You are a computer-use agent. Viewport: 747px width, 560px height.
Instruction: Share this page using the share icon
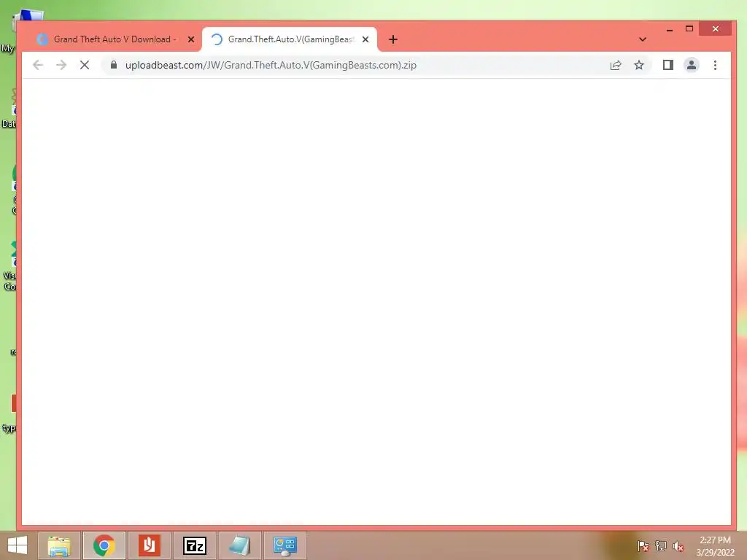click(616, 65)
